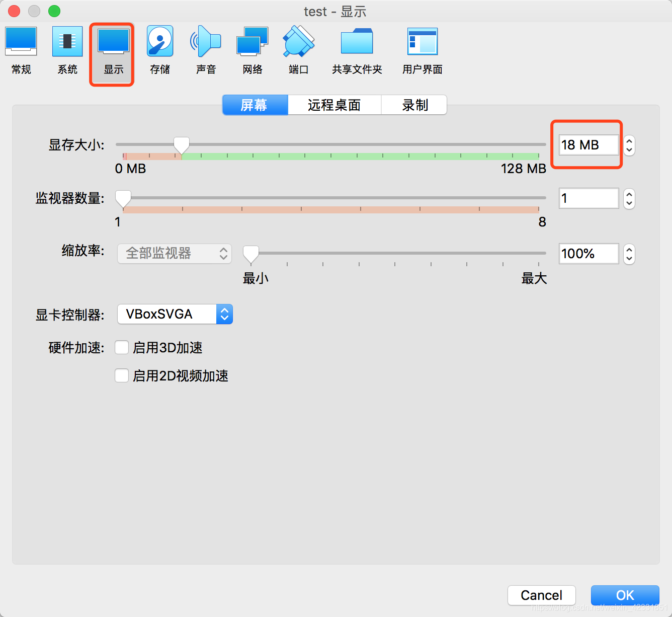
Task: Open the 常规 general settings icon
Action: click(21, 50)
